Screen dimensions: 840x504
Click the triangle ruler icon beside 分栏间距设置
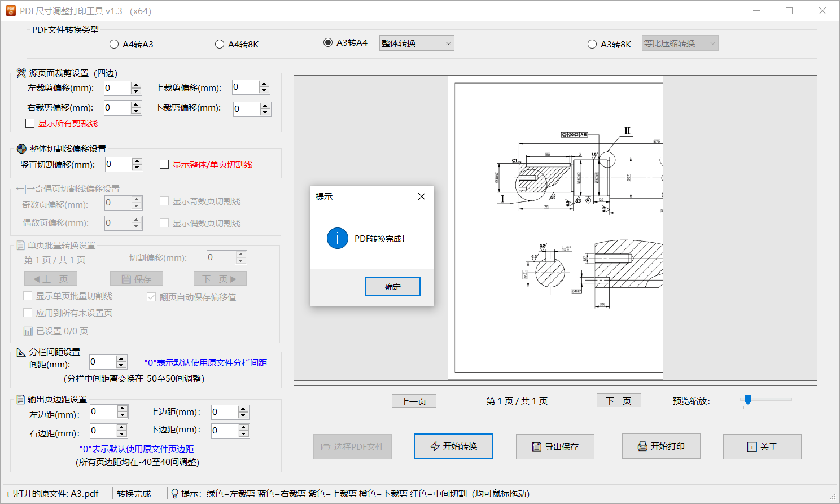21,352
